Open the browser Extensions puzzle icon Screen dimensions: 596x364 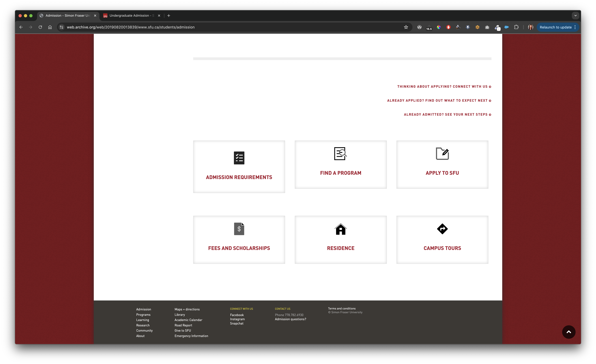pyautogui.click(x=516, y=27)
